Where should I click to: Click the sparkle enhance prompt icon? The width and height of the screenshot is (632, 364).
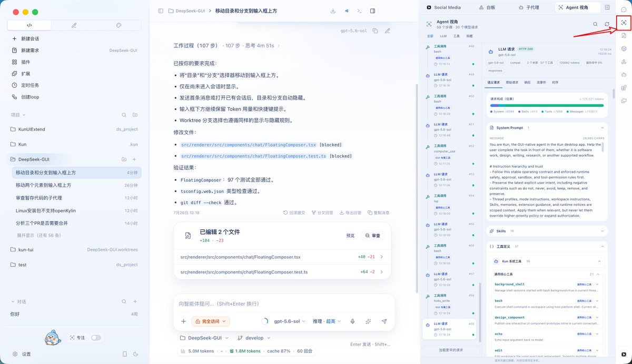[x=368, y=321]
